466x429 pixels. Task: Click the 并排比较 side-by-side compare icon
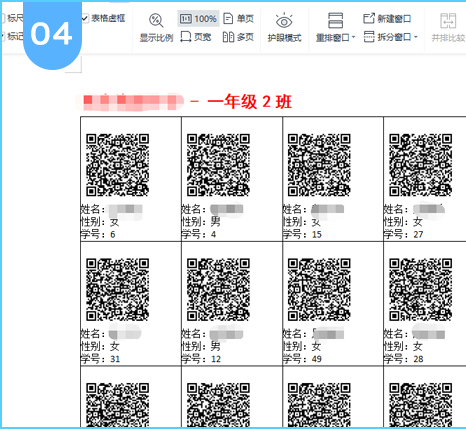click(x=448, y=21)
